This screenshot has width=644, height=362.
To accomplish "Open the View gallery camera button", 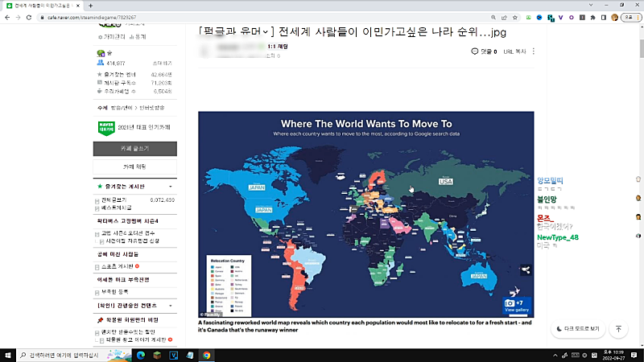I will coord(514,305).
